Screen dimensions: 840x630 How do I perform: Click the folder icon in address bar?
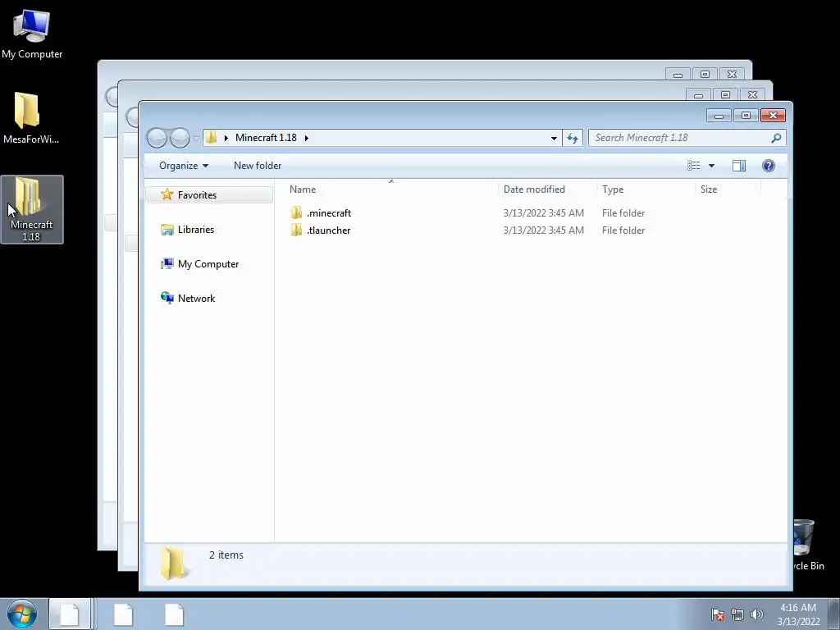[x=211, y=138]
